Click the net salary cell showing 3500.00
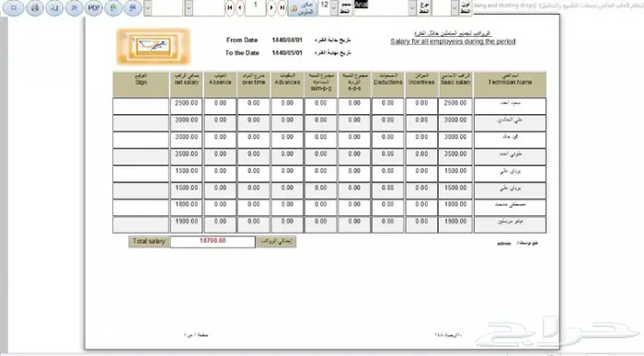This screenshot has width=644, height=356. tap(186, 157)
